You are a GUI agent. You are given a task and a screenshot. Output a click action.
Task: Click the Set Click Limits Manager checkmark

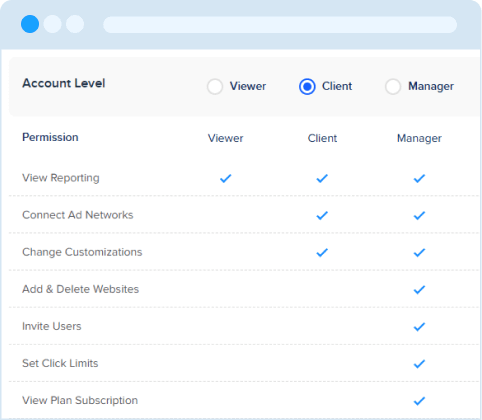coord(419,363)
